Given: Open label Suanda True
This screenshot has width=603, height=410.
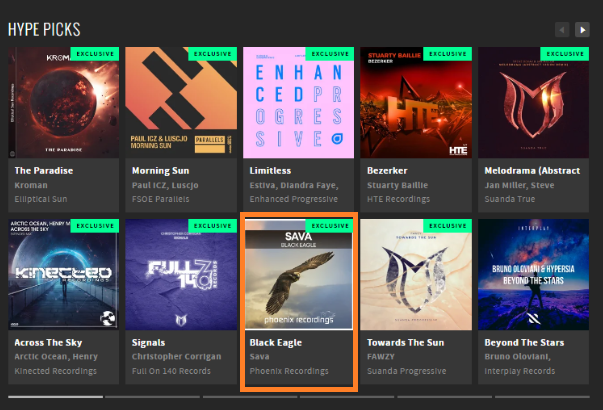Looking at the screenshot, I should click(510, 199).
